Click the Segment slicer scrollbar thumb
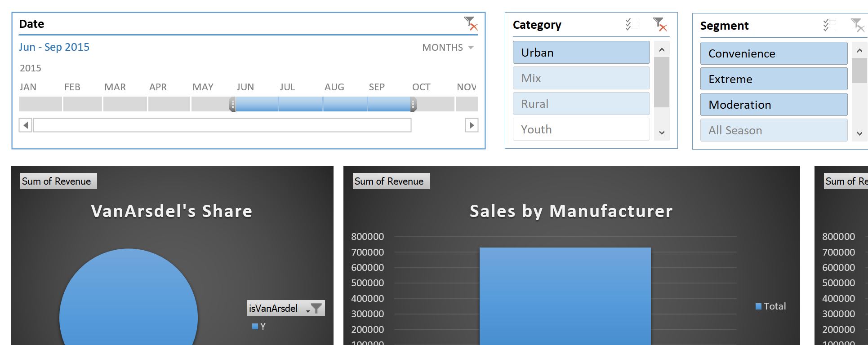868x345 pixels. pos(859,71)
